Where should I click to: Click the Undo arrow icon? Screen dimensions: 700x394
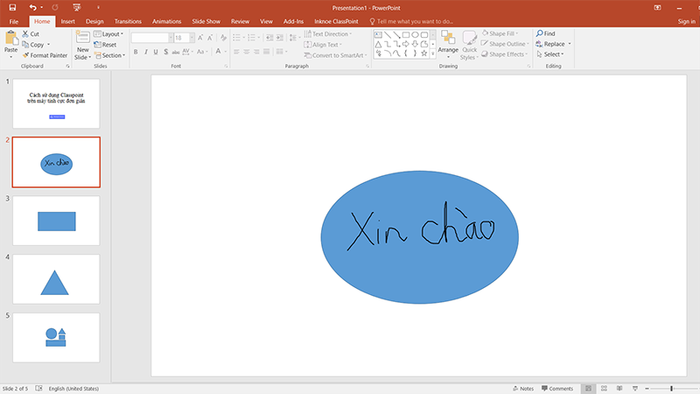click(x=33, y=8)
